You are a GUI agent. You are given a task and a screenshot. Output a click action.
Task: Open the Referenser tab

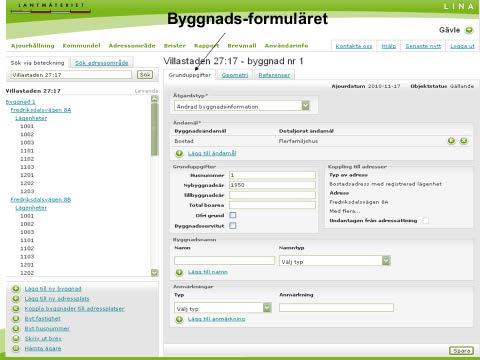[x=274, y=75]
